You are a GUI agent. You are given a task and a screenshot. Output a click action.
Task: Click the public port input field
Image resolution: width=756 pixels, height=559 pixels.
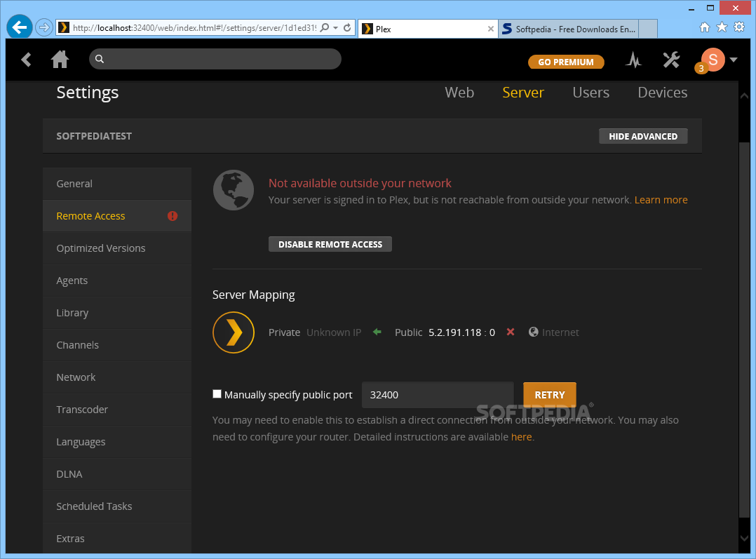tap(438, 395)
